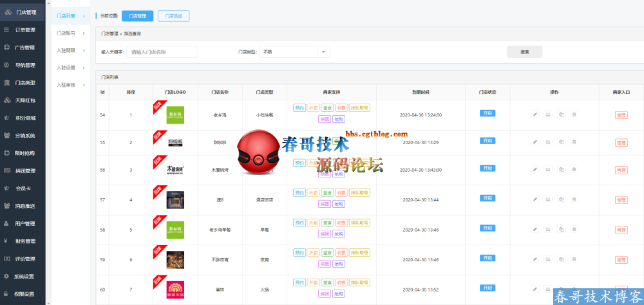Image resolution: width=644 pixels, height=305 pixels.
Task: Open 天降红包 in the sidebar
Action: (23, 100)
